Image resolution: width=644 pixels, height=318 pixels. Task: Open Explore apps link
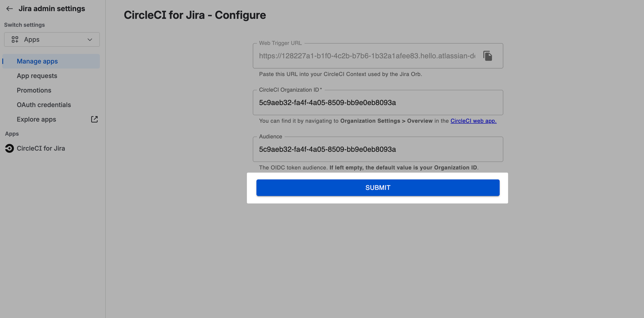36,119
